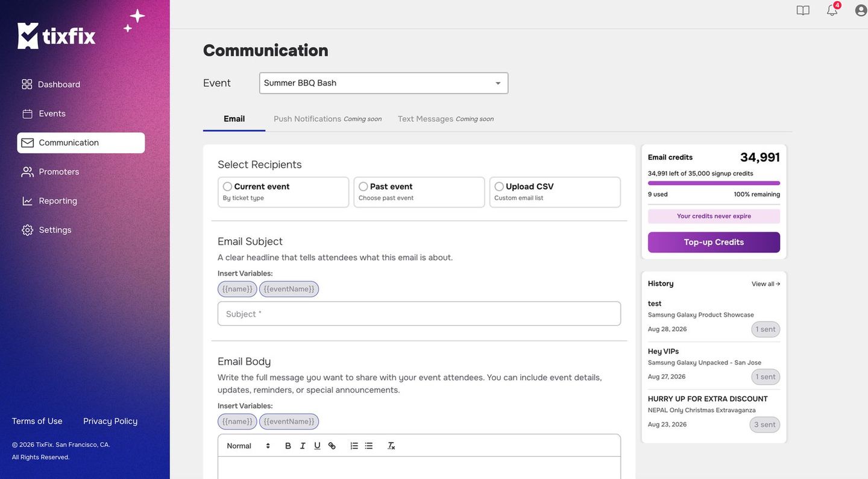This screenshot has height=479, width=868.
Task: Open View all history link
Action: (x=766, y=284)
